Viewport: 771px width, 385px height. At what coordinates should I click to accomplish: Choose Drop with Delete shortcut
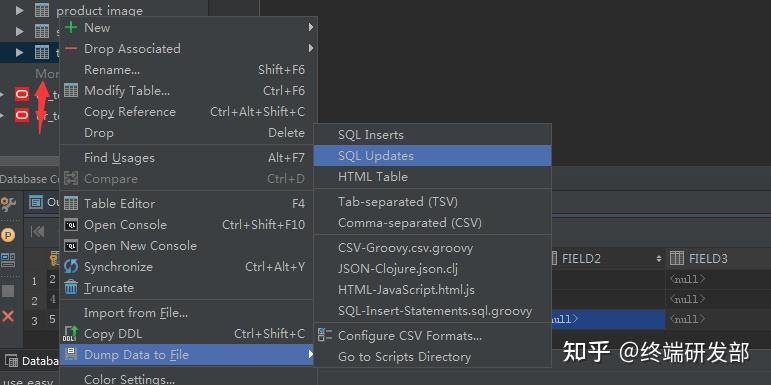point(186,133)
